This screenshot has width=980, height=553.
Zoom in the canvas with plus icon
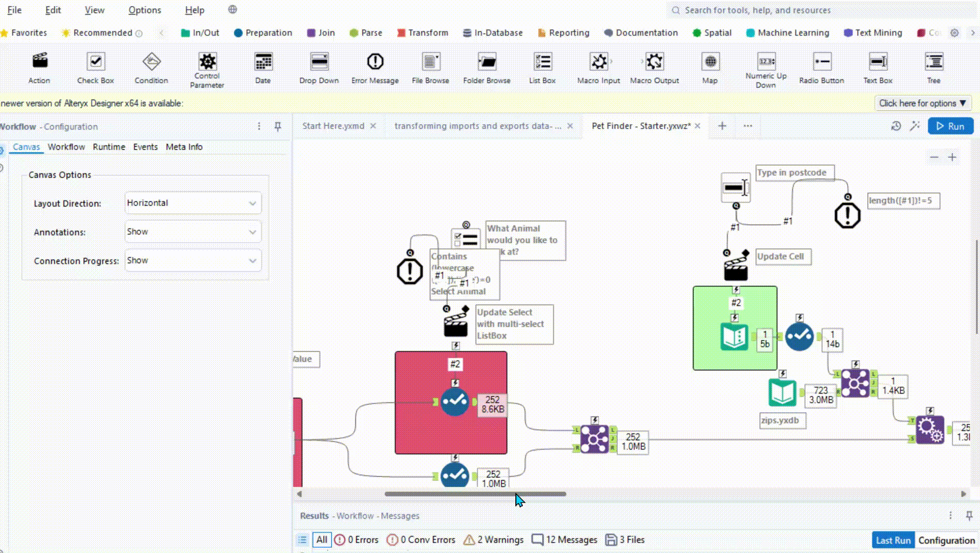952,157
